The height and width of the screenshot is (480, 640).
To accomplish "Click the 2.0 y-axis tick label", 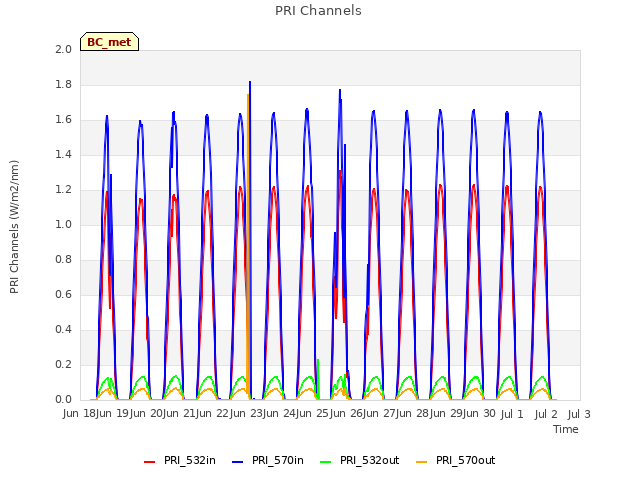I will tap(64, 49).
